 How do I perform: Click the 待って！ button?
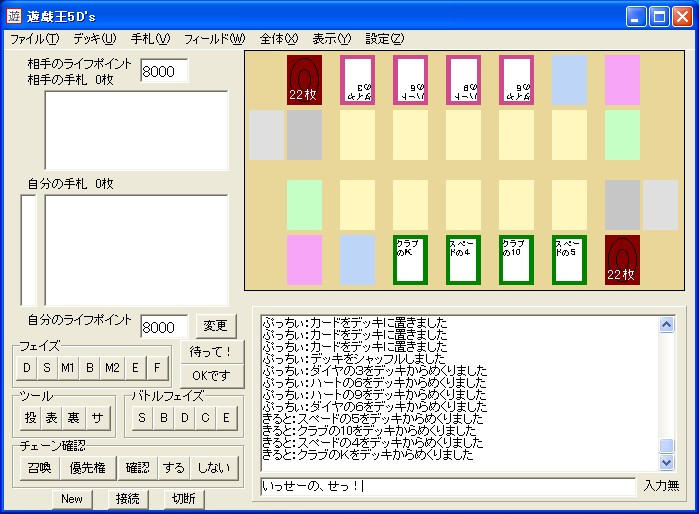click(x=212, y=352)
